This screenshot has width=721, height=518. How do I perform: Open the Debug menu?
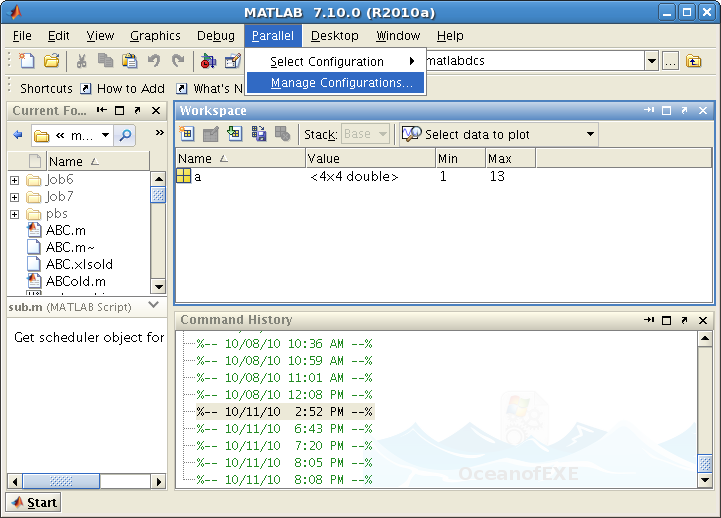216,35
